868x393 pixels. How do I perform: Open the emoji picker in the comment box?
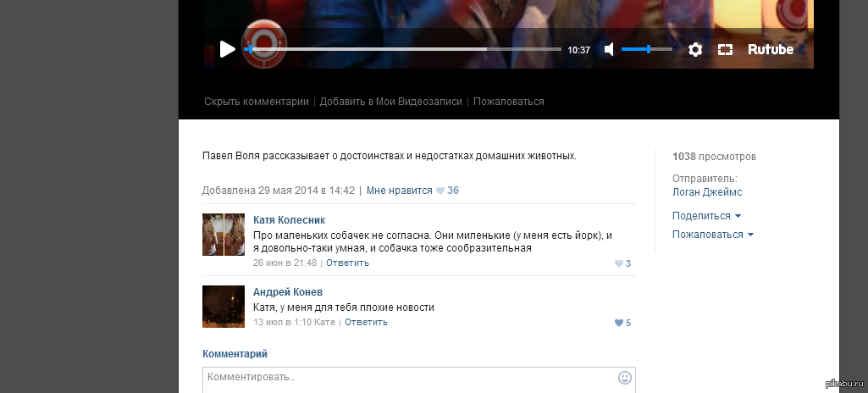coord(624,378)
